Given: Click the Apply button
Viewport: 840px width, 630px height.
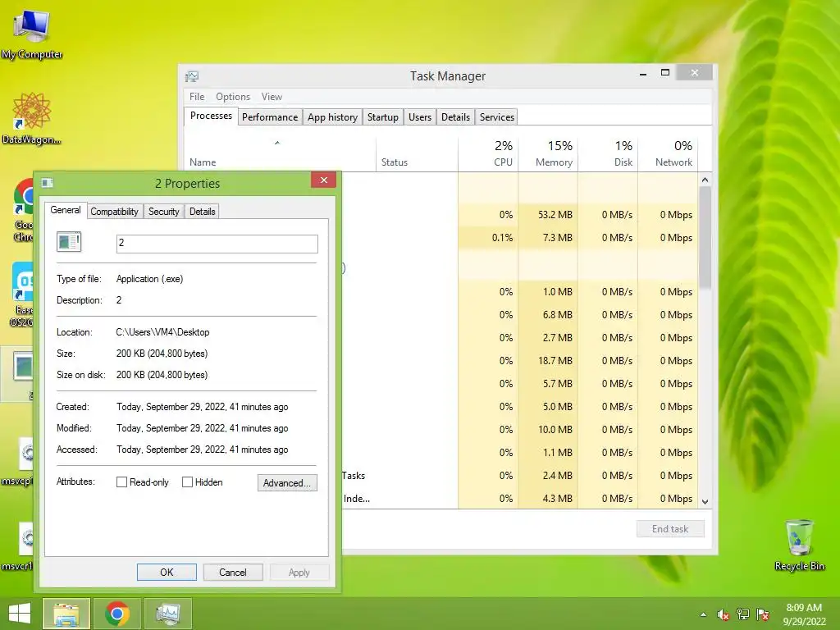Looking at the screenshot, I should (x=299, y=572).
